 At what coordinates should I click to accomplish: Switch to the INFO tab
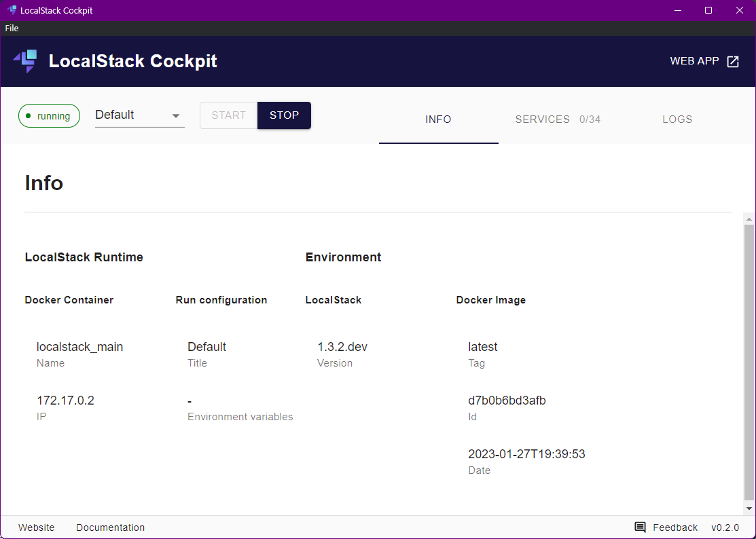pos(438,119)
